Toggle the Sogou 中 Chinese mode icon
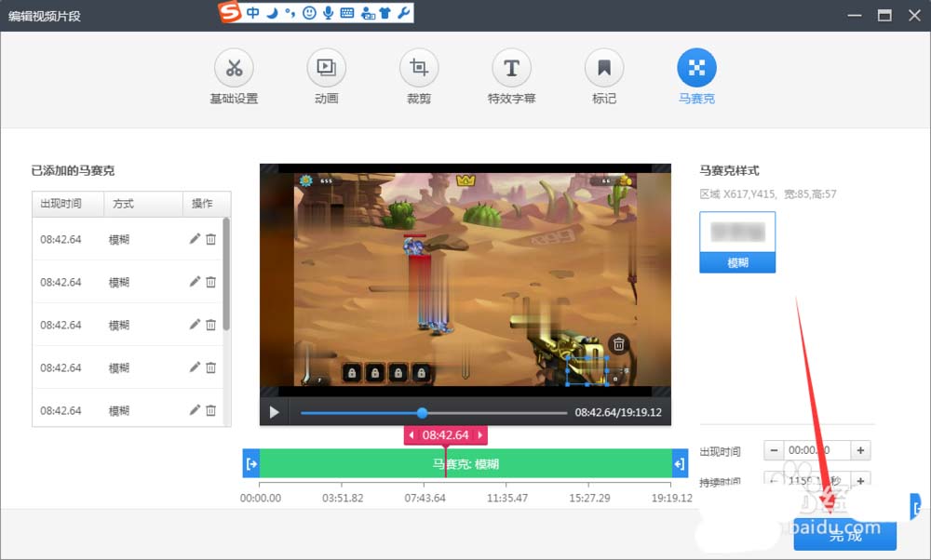 (253, 12)
